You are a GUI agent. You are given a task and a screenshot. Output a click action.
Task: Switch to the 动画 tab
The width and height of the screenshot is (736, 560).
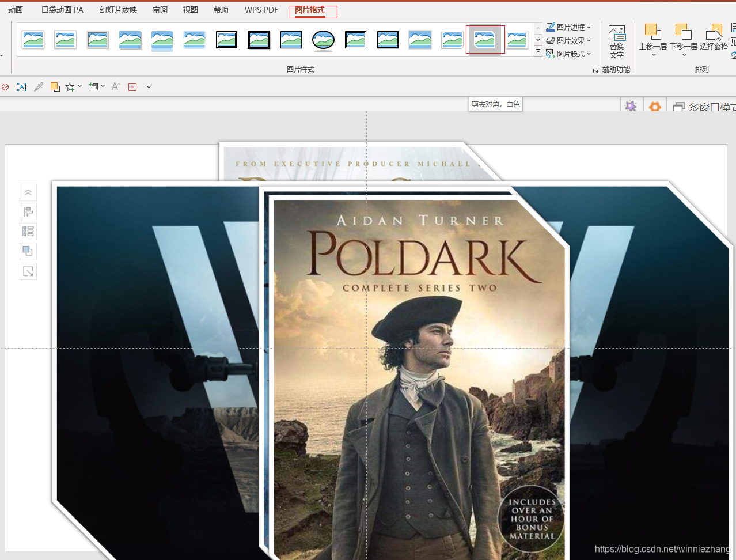[16, 10]
